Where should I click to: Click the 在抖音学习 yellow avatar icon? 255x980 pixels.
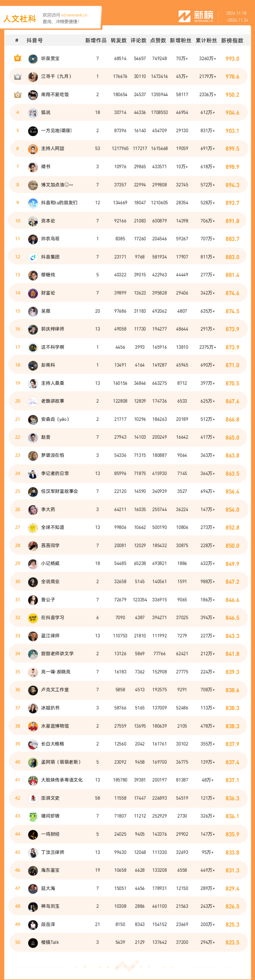33,617
